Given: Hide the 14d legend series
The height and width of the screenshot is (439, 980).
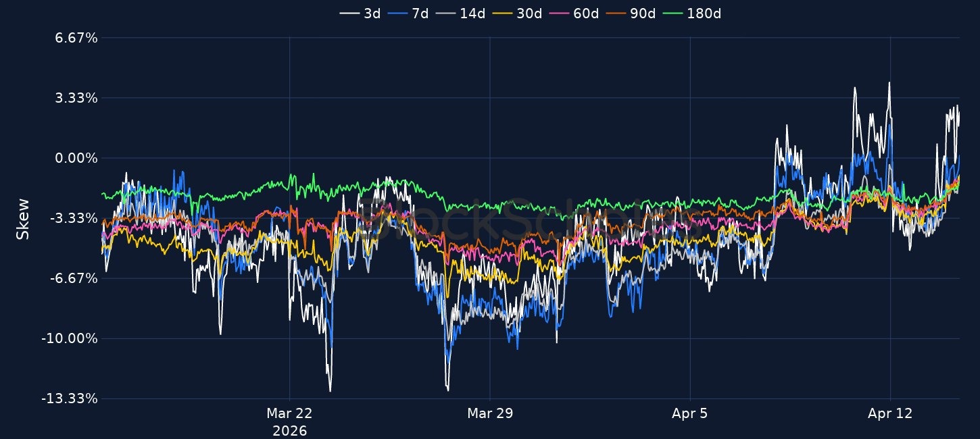Looking at the screenshot, I should click(460, 14).
